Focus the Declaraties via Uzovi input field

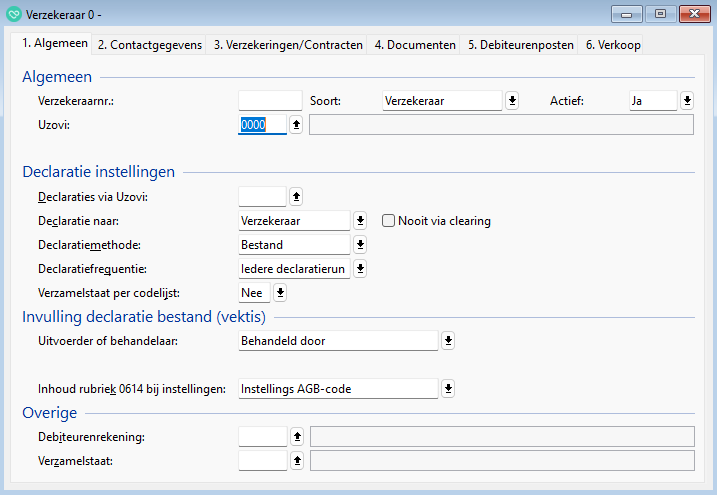pyautogui.click(x=262, y=197)
